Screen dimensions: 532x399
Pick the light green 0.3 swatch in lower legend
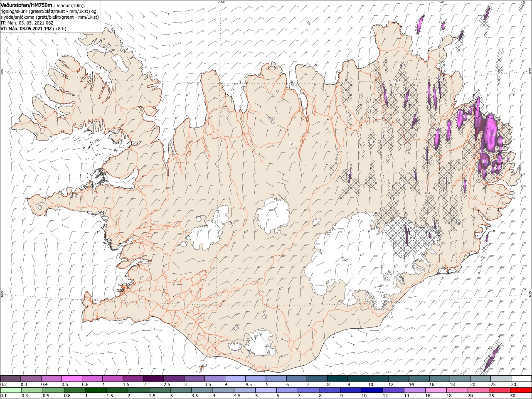(x=32, y=390)
